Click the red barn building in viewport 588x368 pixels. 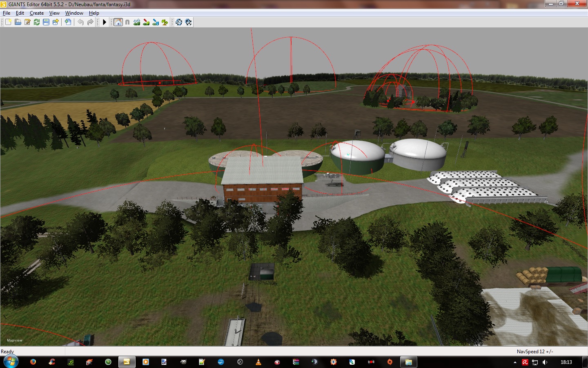[x=262, y=191]
